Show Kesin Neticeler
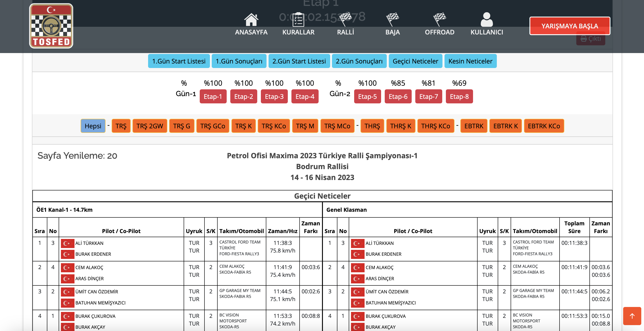The width and height of the screenshot is (644, 331). [470, 61]
